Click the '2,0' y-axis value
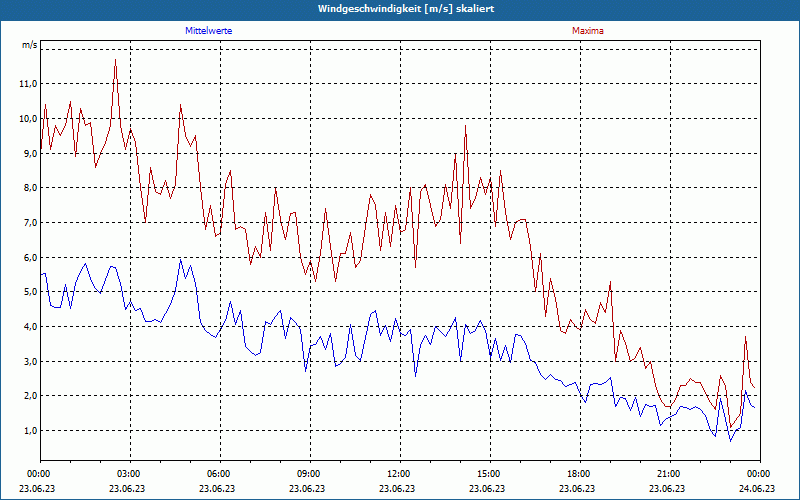 click(x=30, y=396)
